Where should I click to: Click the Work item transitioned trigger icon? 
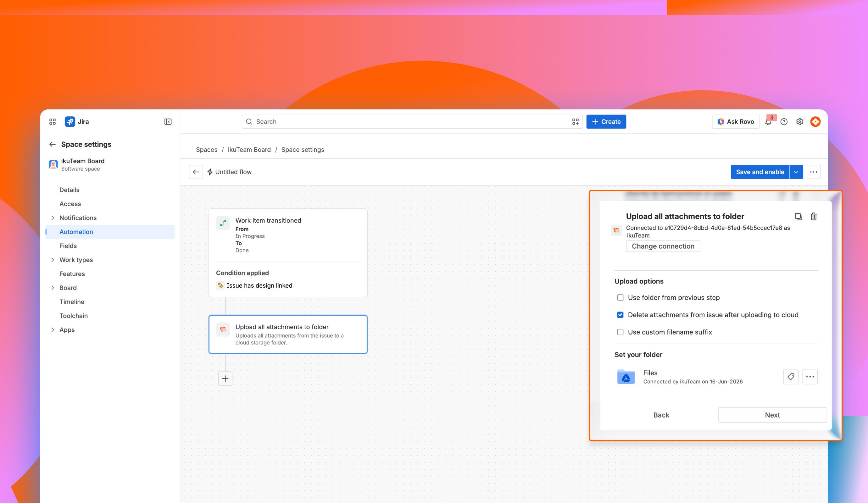click(223, 223)
